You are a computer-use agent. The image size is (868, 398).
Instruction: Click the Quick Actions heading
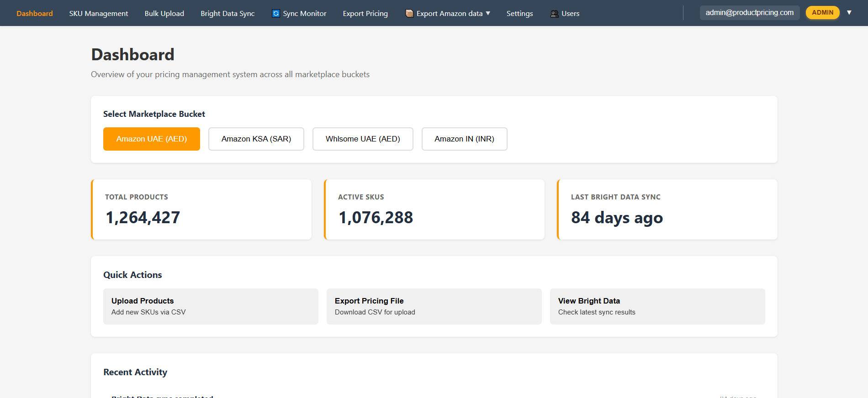pos(132,275)
